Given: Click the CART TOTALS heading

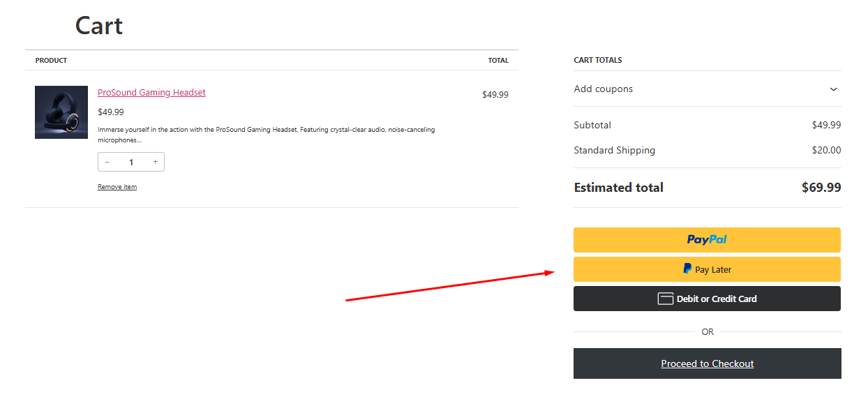Looking at the screenshot, I should [598, 60].
